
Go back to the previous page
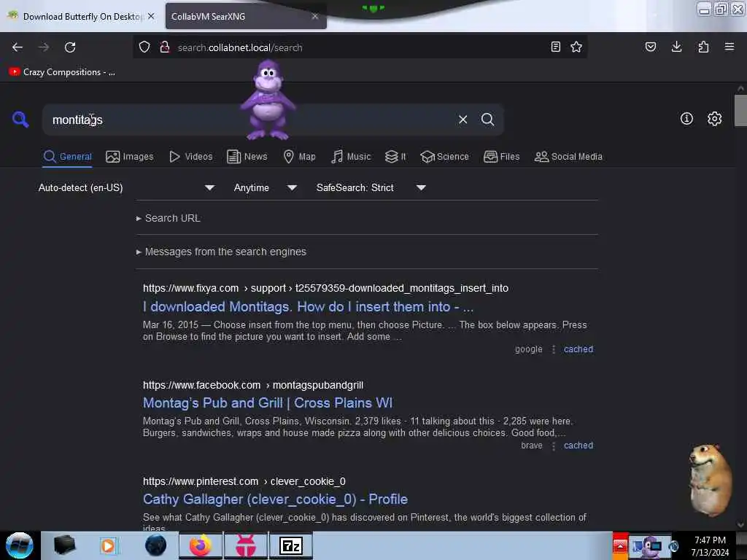(x=18, y=47)
